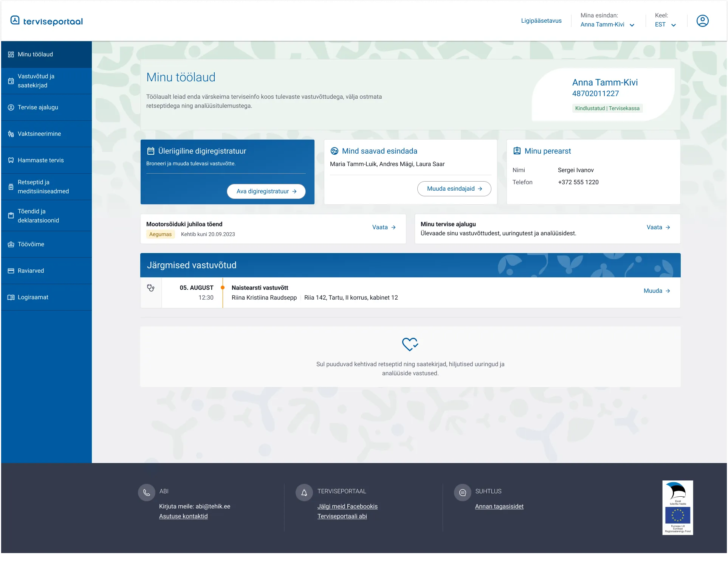Open Minu töölaud in the sidebar
This screenshot has width=728, height=575.
46,54
